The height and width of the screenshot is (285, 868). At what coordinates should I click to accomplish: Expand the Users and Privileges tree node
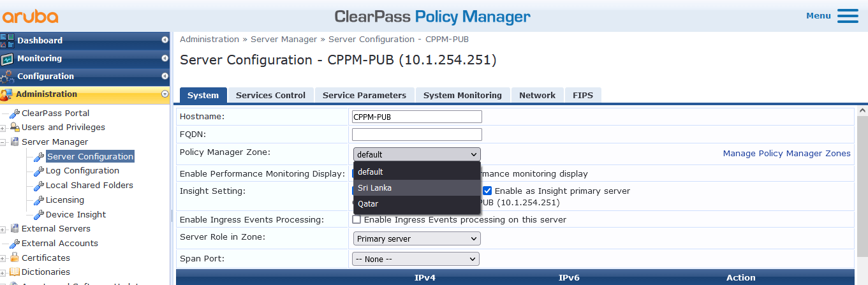(3, 128)
